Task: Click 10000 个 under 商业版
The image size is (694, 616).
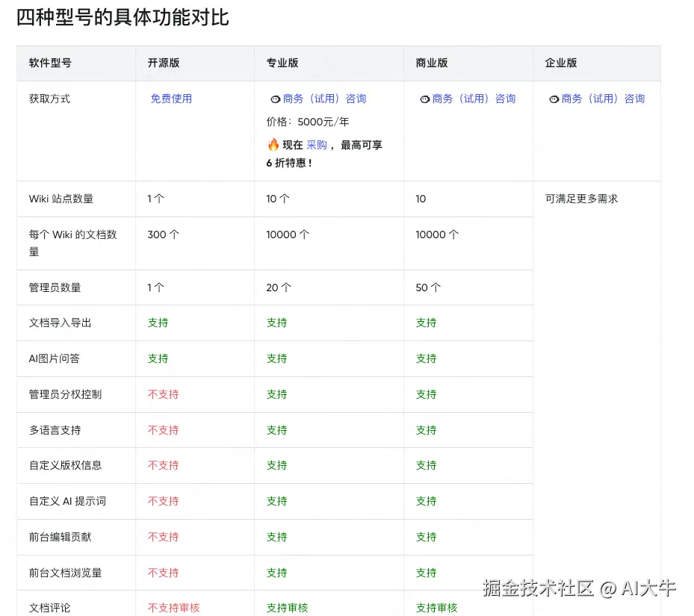Action: [x=437, y=234]
